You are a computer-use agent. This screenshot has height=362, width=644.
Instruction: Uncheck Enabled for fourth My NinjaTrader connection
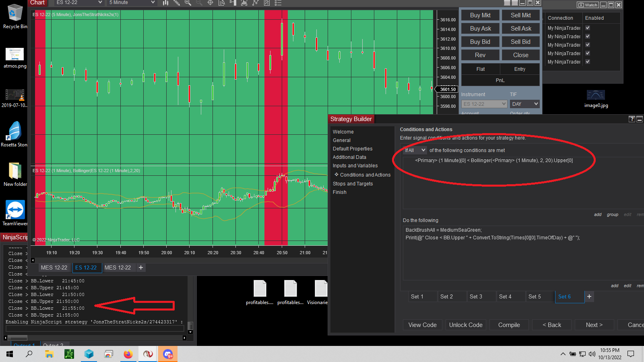click(588, 53)
